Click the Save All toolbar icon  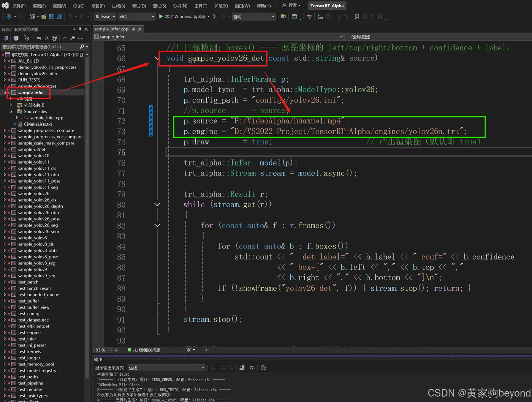coord(59,17)
